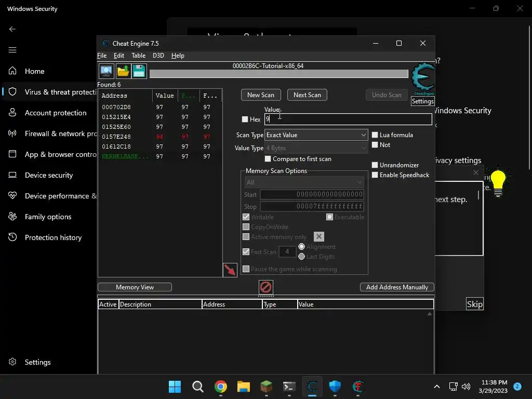Click the Windows Start button
This screenshot has height=399, width=532.
(x=175, y=387)
